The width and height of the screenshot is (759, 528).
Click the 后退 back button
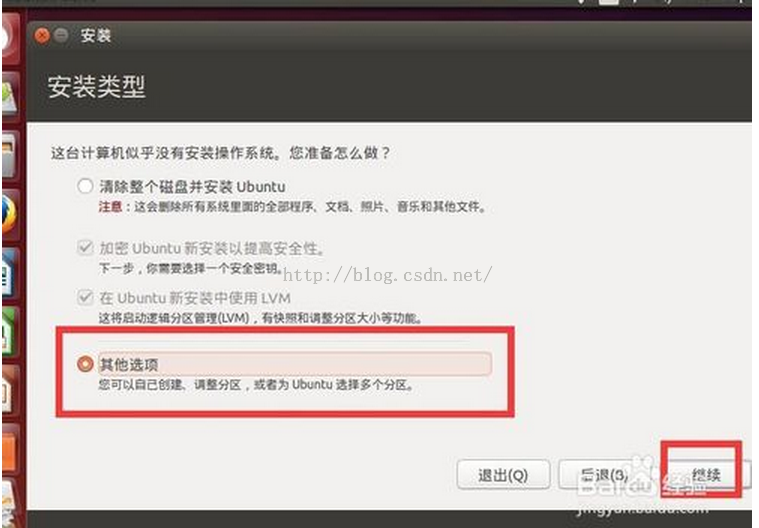(605, 475)
